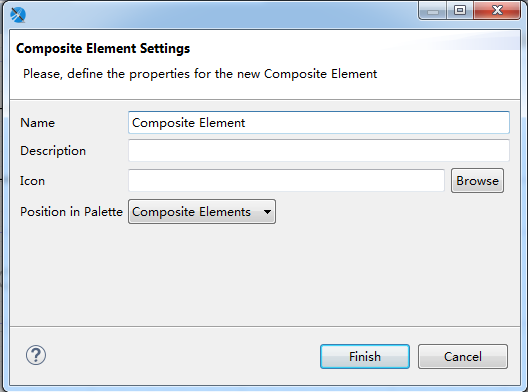Close the dialog with the red X
Screen dimensions: 528x392
pyautogui.click(x=497, y=11)
